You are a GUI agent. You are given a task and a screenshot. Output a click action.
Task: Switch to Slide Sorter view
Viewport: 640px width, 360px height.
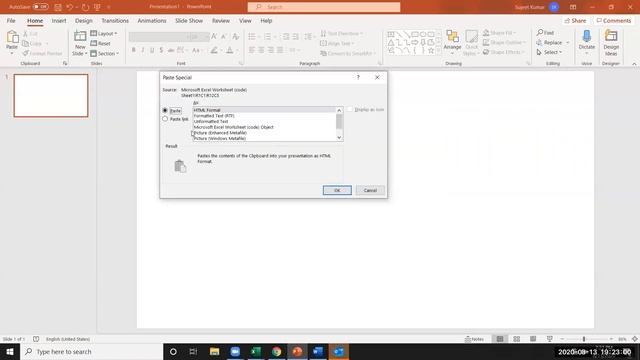coord(516,339)
